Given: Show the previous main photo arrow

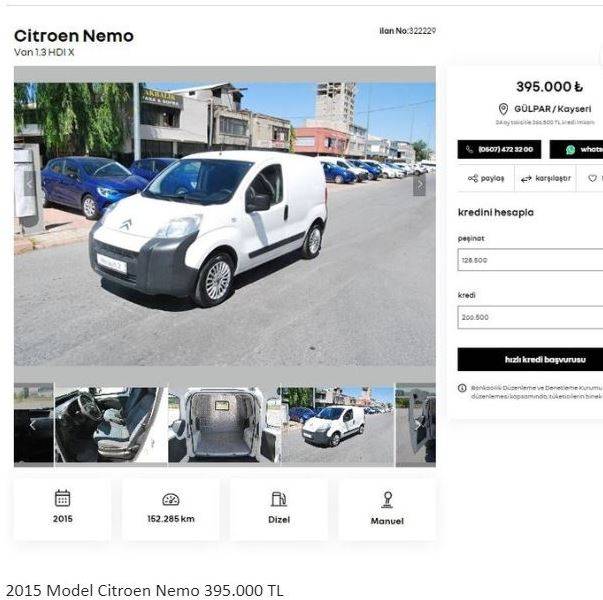Looking at the screenshot, I should pos(29,184).
